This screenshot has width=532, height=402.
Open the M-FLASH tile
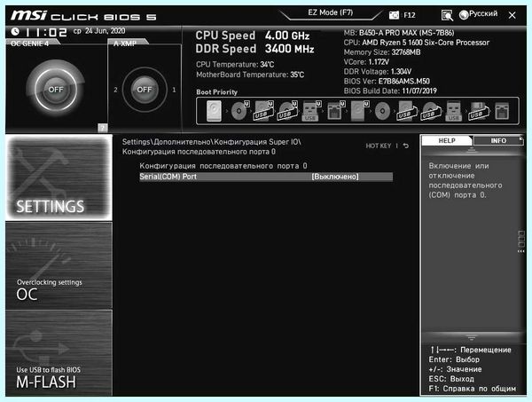click(59, 353)
